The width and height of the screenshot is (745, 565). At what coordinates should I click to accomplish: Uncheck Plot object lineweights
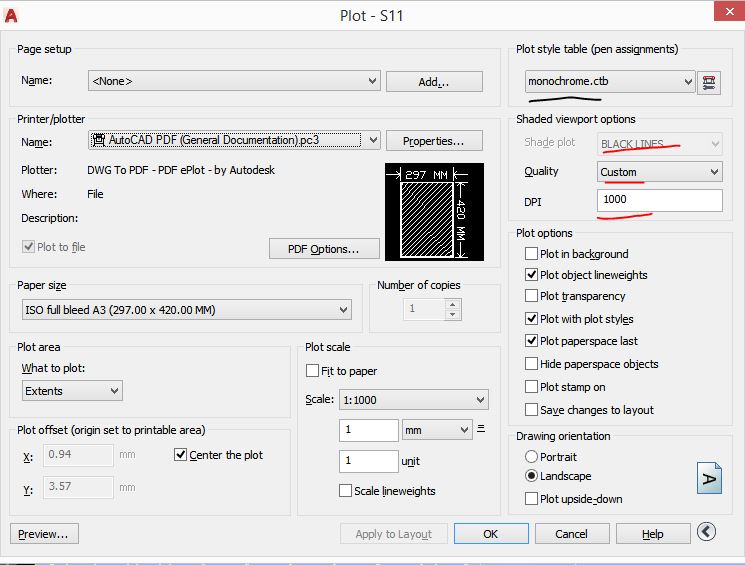(x=531, y=275)
